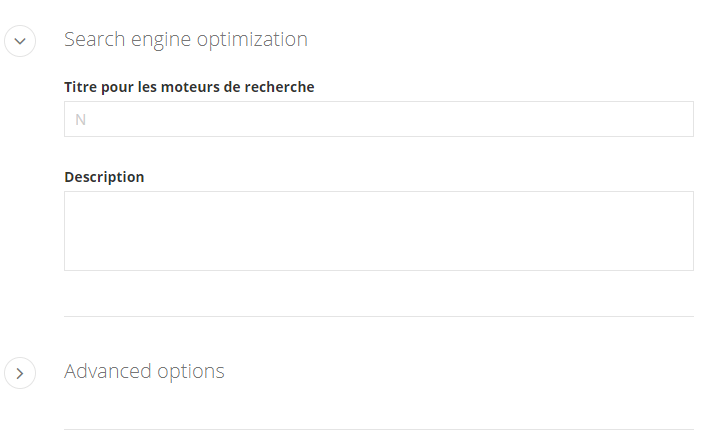Screen dimensions: 716x446
Task: Select the search engine title input box
Action: click(378, 119)
